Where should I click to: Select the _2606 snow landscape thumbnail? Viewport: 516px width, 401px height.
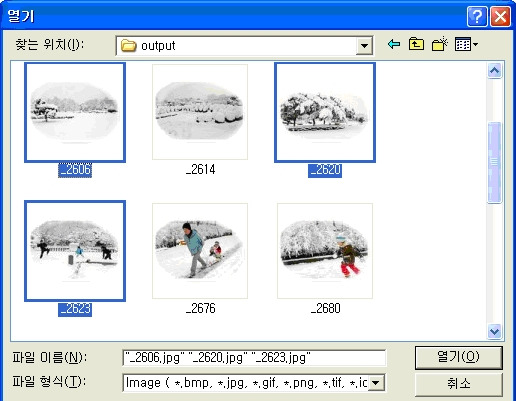pos(75,112)
